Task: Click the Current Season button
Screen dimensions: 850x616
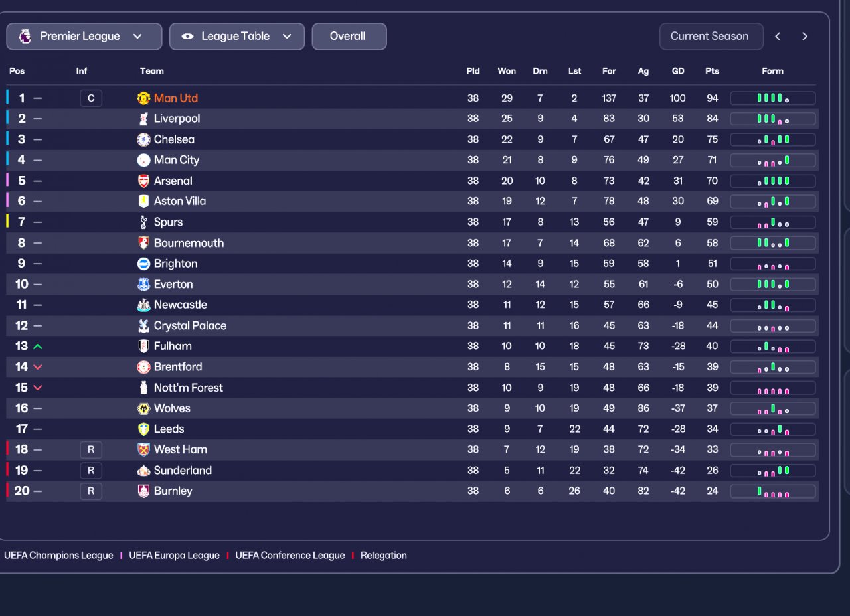Action: coord(711,37)
